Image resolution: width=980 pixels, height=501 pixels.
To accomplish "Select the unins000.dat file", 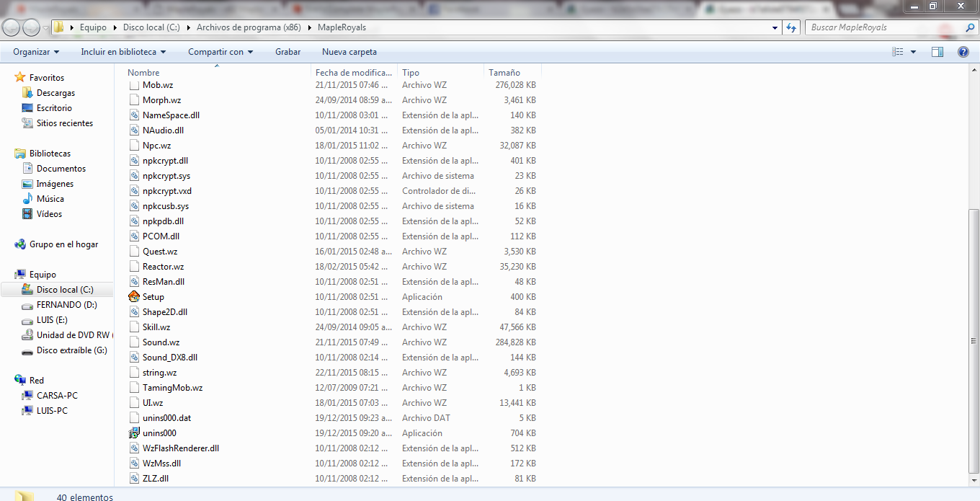I will [166, 418].
